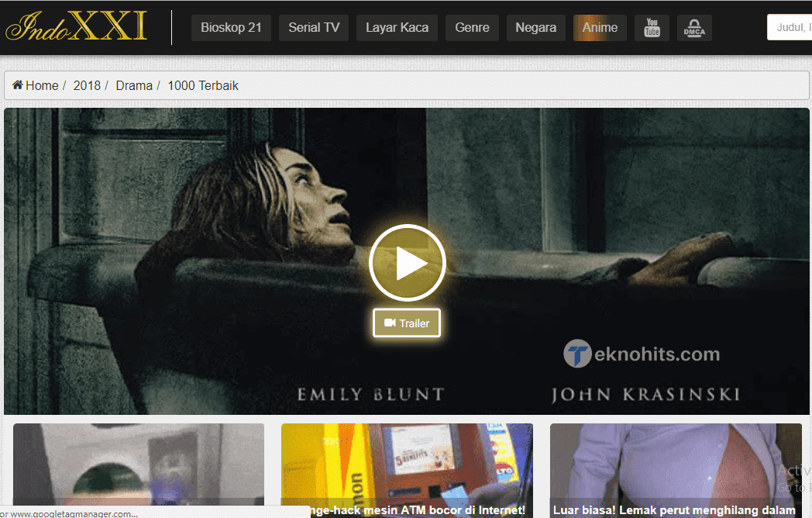Viewport: 812px width, 518px height.
Task: Open the Layar Kaca menu
Action: coord(397,27)
